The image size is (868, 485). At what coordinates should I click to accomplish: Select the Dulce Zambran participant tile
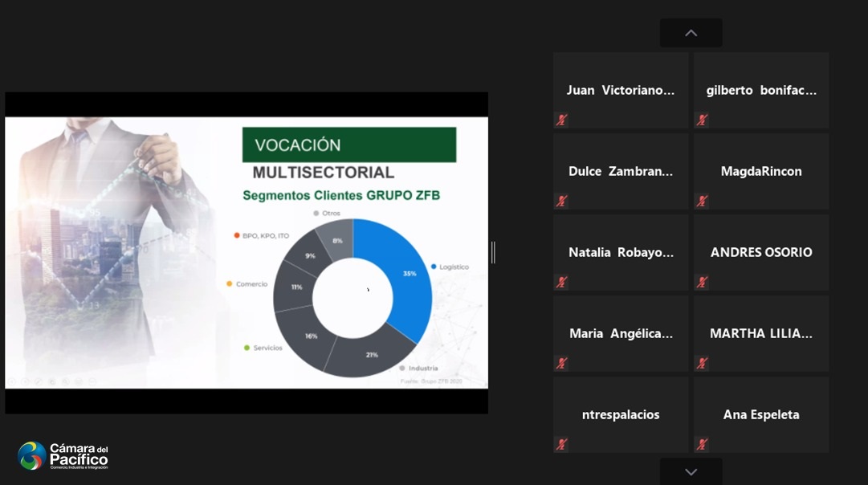[x=621, y=171]
